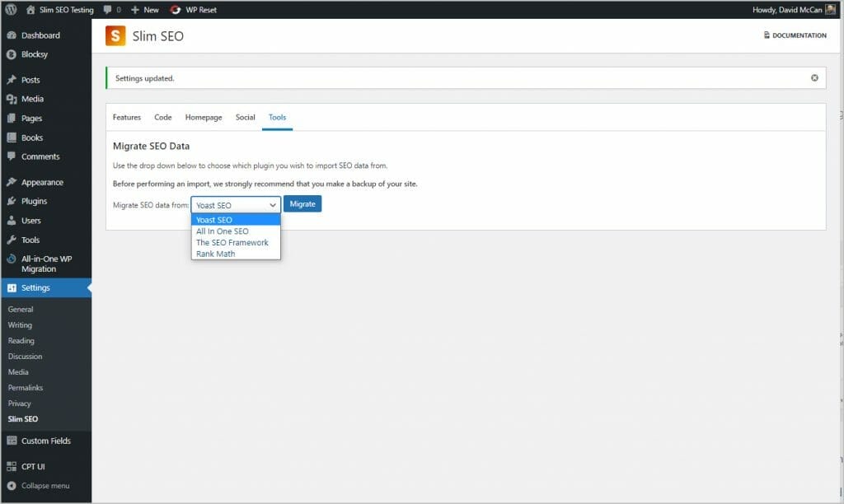Image resolution: width=844 pixels, height=504 pixels.
Task: Click the Appearance brush icon
Action: [x=12, y=182]
